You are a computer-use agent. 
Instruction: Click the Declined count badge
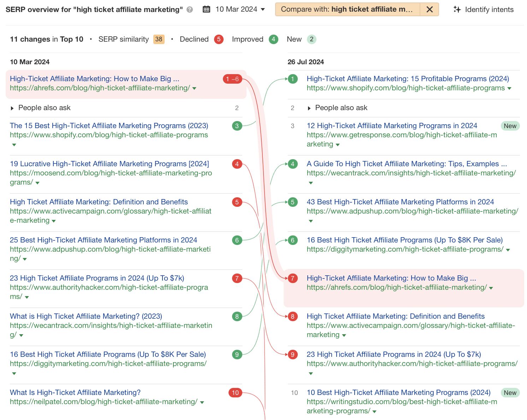point(219,39)
